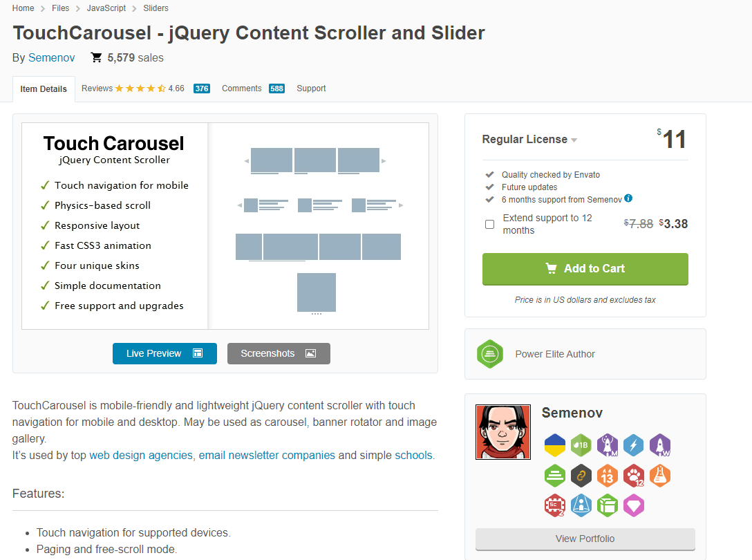Open the Regular License dropdown

(x=529, y=140)
